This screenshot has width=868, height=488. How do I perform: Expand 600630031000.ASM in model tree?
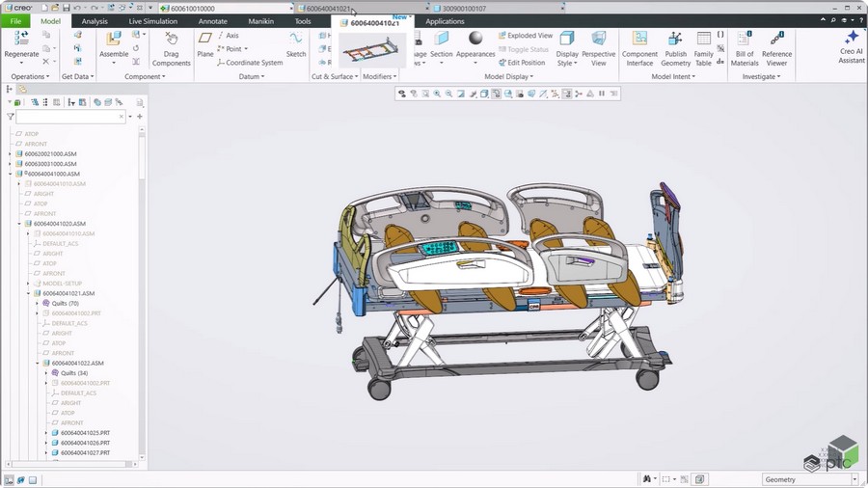[10, 164]
